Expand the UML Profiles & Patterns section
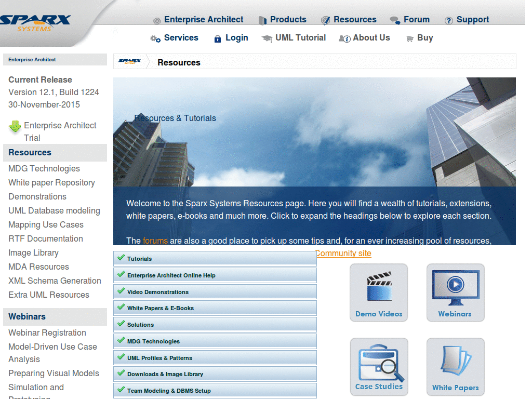Viewport: 532px width, 399px height. tap(215, 358)
